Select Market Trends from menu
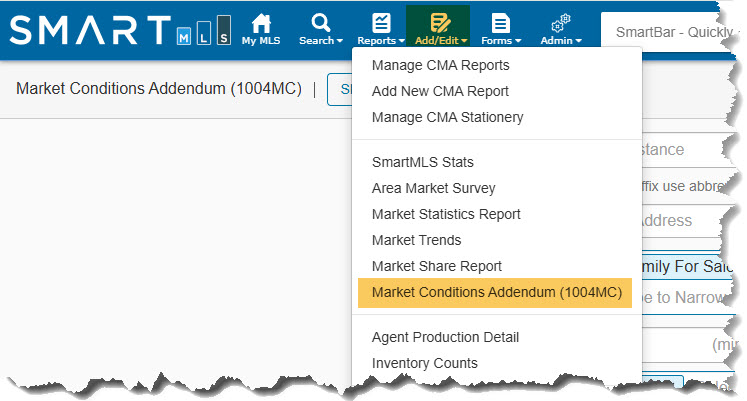Viewport: 747px width, 401px height. coord(416,240)
